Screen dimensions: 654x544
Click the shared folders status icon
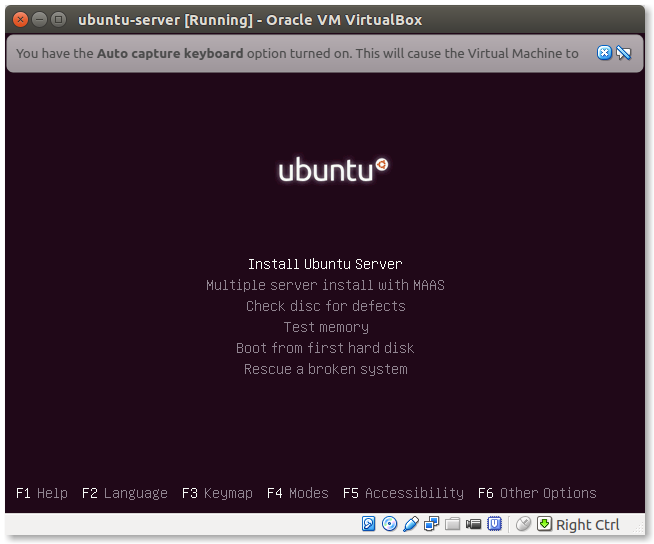point(453,524)
